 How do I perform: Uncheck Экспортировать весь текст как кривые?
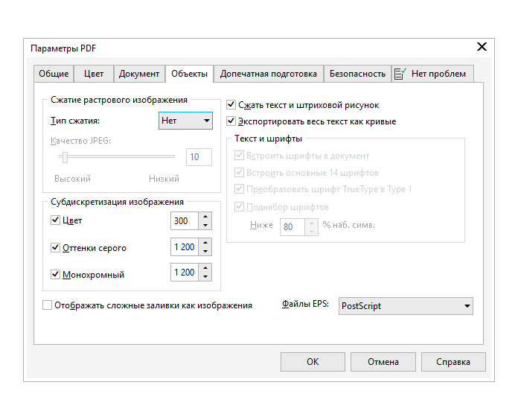(x=231, y=121)
